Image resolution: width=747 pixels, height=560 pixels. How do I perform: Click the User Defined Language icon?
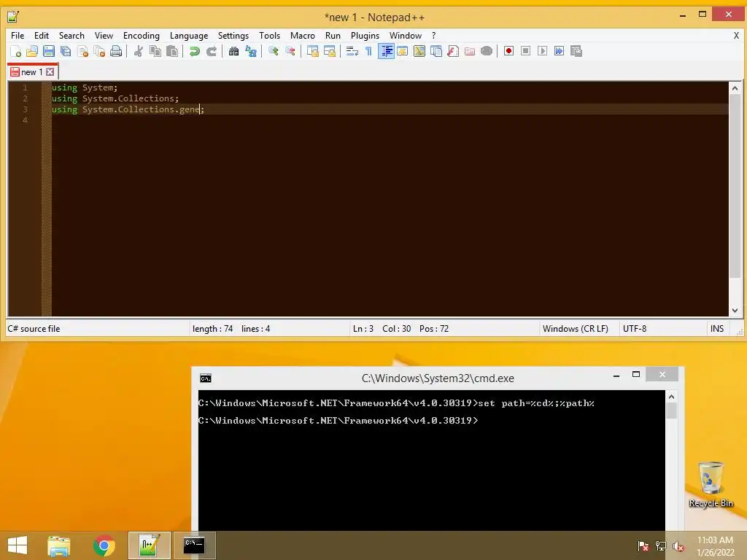click(x=403, y=52)
